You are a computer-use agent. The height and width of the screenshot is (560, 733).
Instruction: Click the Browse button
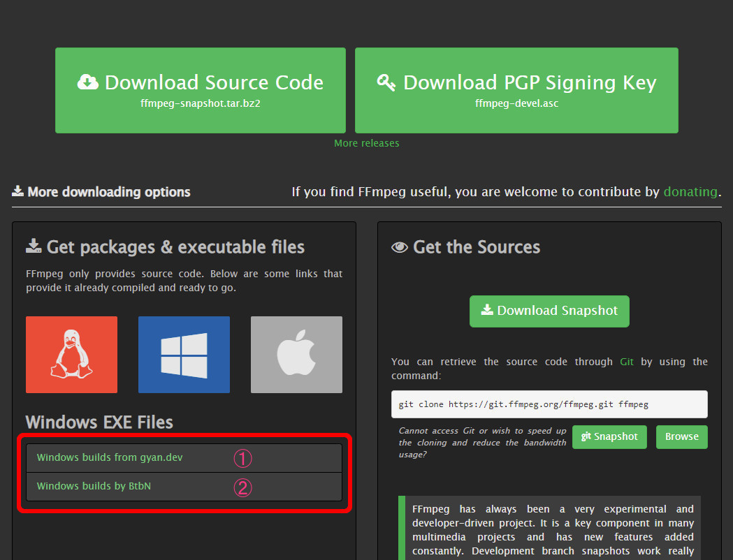click(x=681, y=436)
